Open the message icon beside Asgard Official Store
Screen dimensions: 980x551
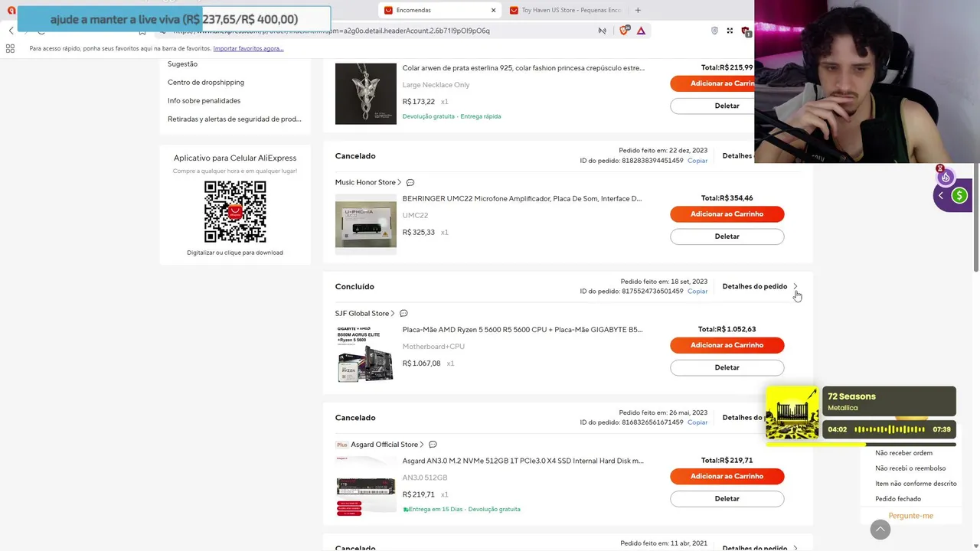pyautogui.click(x=433, y=445)
